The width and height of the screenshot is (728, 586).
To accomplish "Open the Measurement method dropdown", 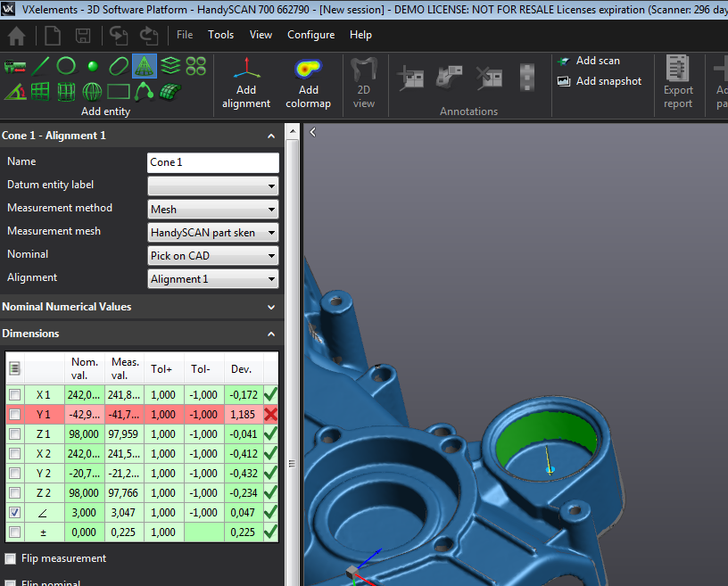I will (213, 210).
